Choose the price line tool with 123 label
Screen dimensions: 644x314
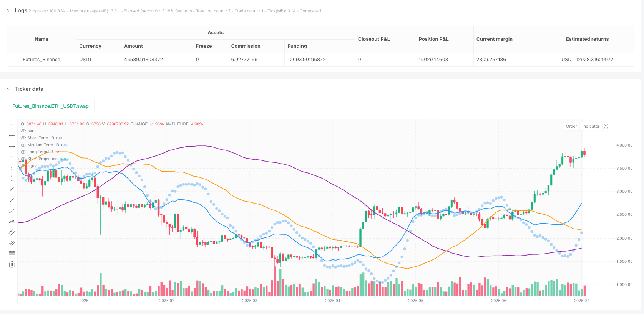(x=12, y=221)
